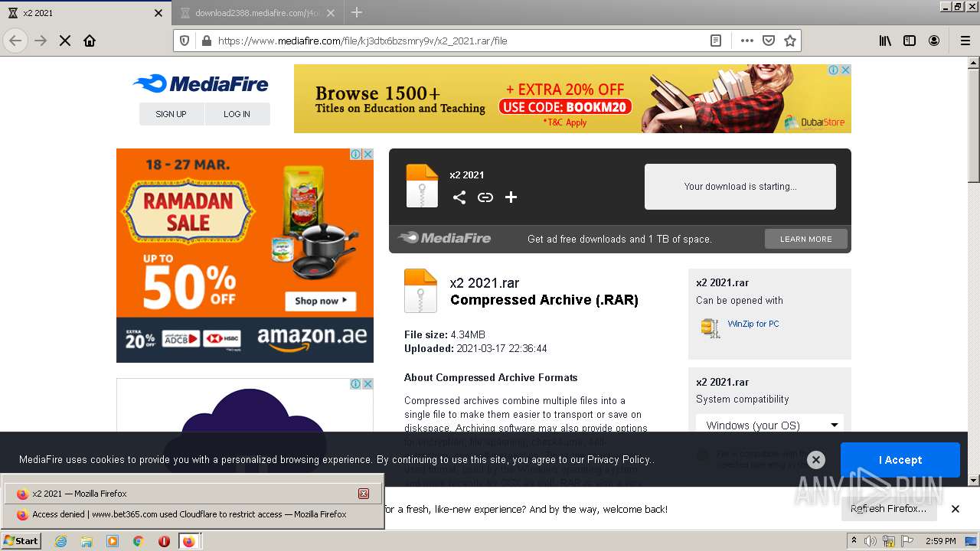The image size is (980, 551).
Task: Toggle reader view in address bar
Action: coord(716,41)
